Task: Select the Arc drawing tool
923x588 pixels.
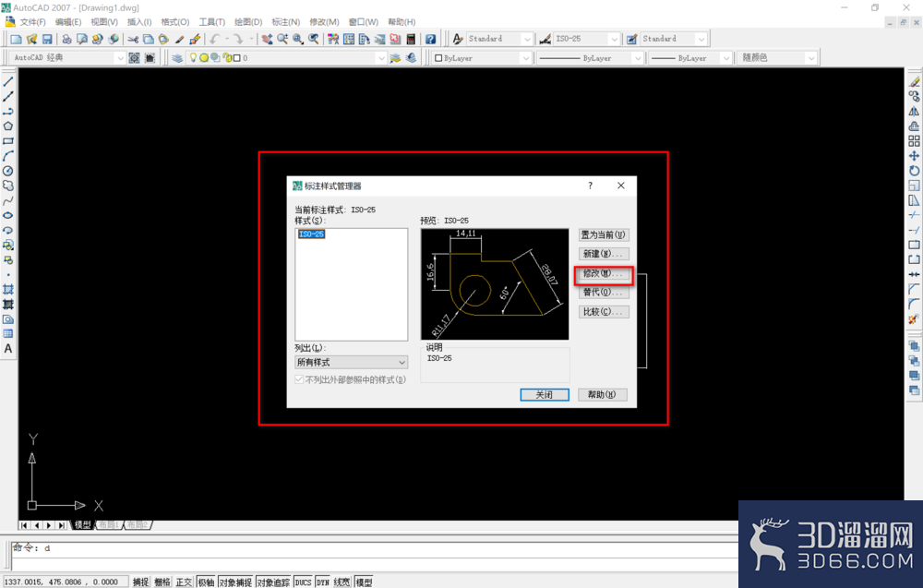Action: click(x=8, y=156)
